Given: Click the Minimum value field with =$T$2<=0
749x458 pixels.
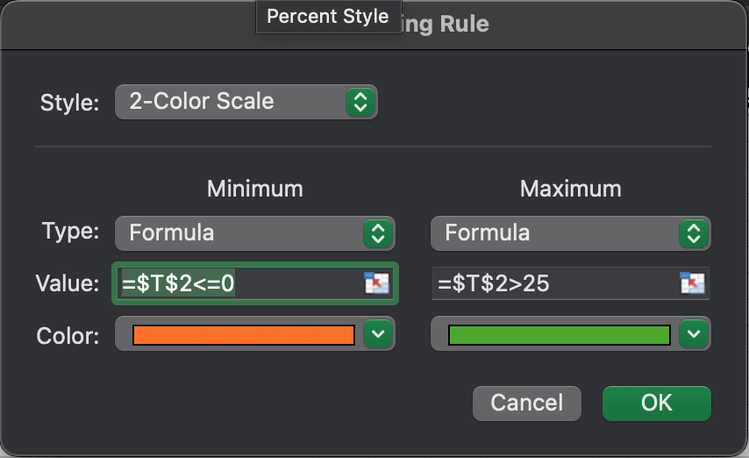Looking at the screenshot, I should coord(240,284).
